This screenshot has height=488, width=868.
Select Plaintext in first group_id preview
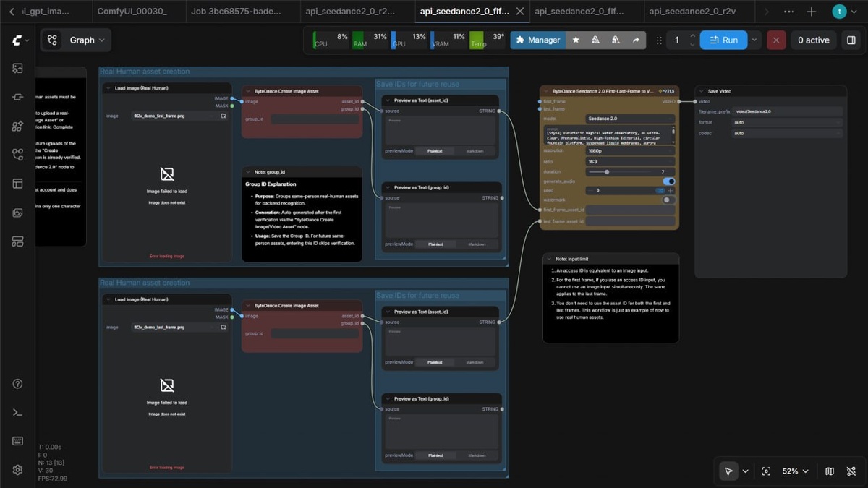pyautogui.click(x=435, y=244)
